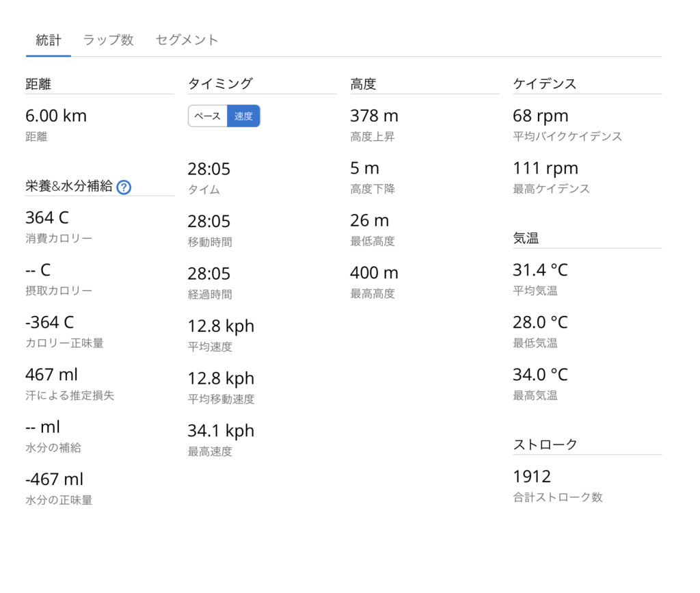Select the セグメント tab
The width and height of the screenshot is (700, 593).
coord(187,40)
